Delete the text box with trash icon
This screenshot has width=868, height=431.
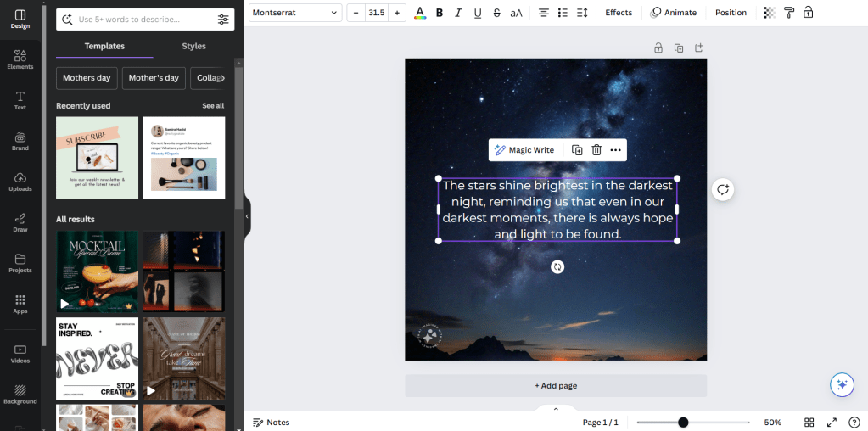coord(596,150)
